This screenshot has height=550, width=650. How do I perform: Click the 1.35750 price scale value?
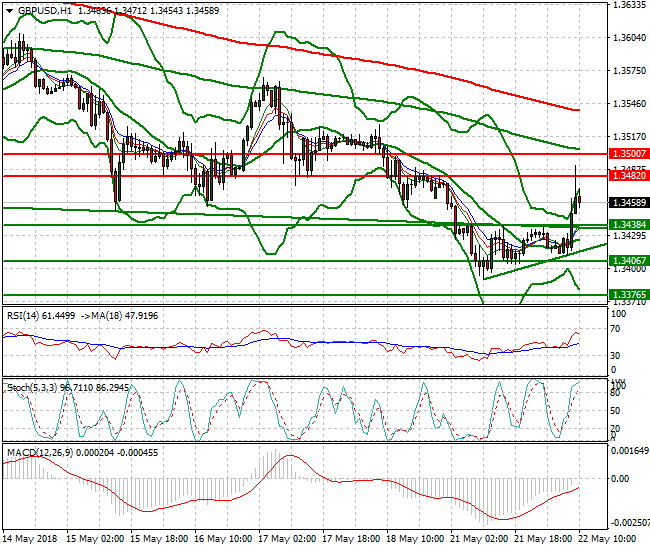pyautogui.click(x=629, y=70)
